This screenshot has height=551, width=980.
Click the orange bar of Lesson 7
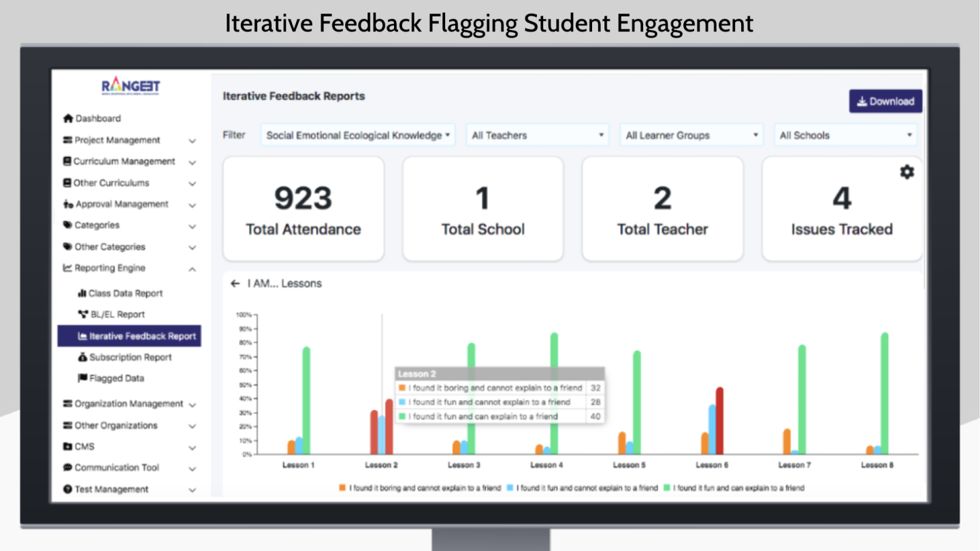point(787,441)
